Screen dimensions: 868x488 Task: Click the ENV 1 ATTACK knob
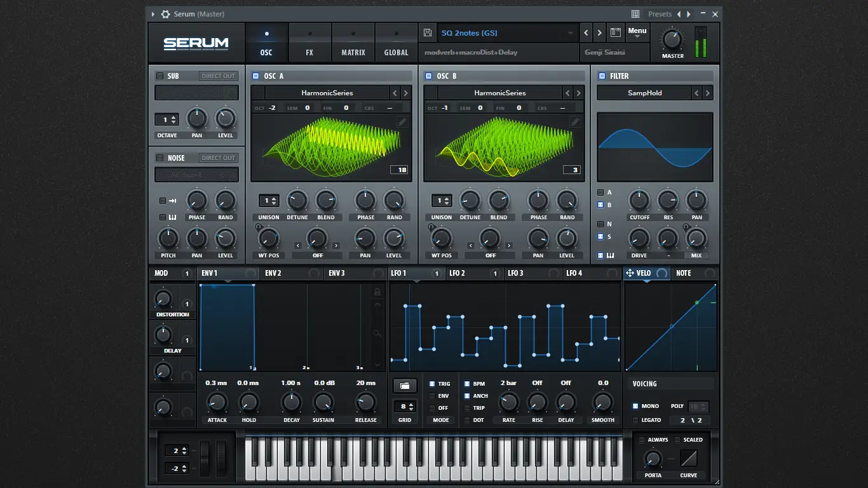coord(217,402)
